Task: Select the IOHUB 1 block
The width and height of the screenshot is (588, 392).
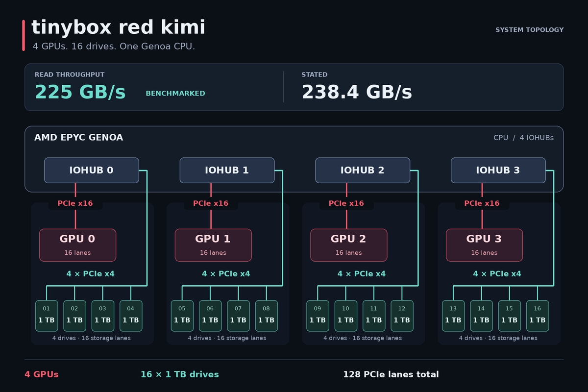Action: (x=227, y=171)
